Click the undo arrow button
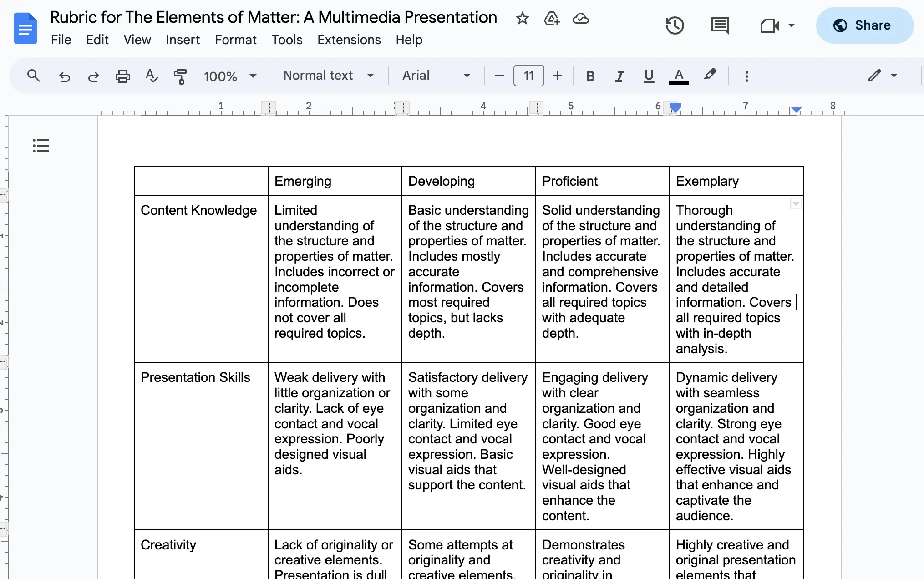924x579 pixels. click(x=66, y=76)
